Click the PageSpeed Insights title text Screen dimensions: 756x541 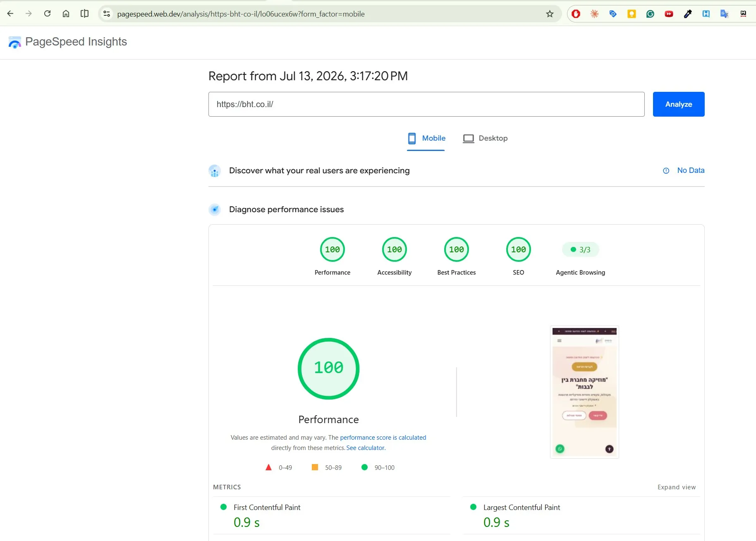[76, 42]
